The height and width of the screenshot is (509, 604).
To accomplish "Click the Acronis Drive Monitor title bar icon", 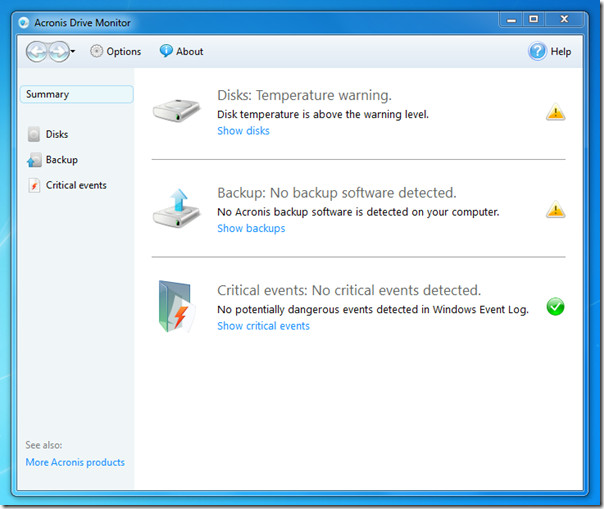I will point(23,22).
